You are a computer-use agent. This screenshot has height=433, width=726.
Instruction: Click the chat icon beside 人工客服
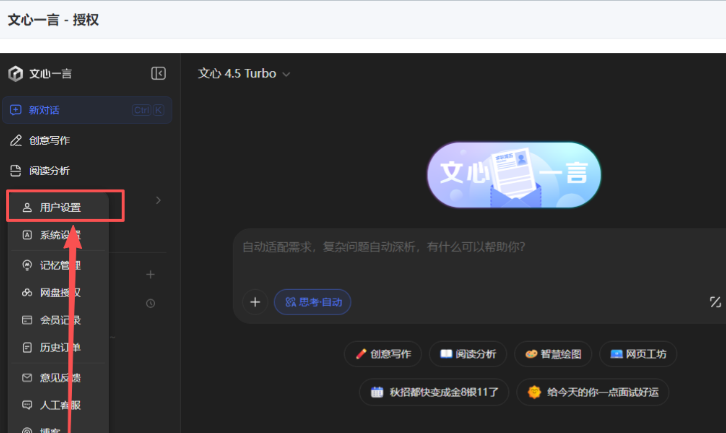pos(27,405)
